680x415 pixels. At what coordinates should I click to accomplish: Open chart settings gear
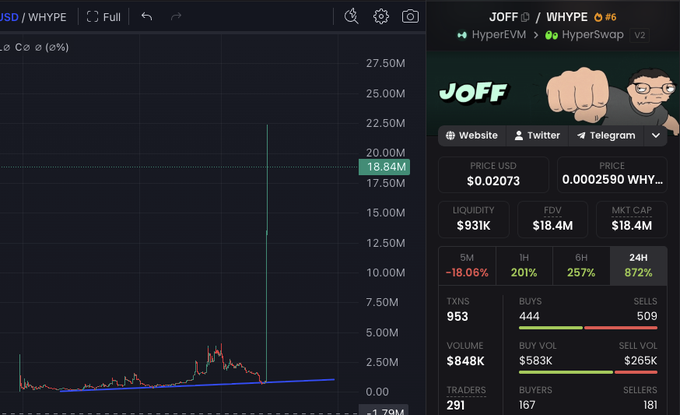pyautogui.click(x=381, y=16)
